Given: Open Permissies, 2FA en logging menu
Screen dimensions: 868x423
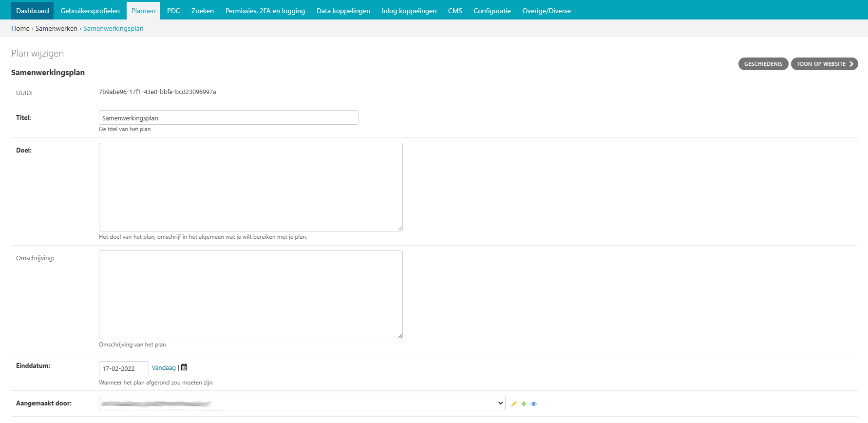Looking at the screenshot, I should 265,11.
